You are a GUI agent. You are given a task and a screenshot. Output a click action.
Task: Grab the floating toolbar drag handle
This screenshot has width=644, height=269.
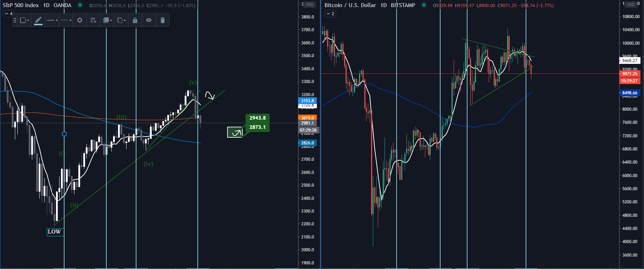(15, 20)
